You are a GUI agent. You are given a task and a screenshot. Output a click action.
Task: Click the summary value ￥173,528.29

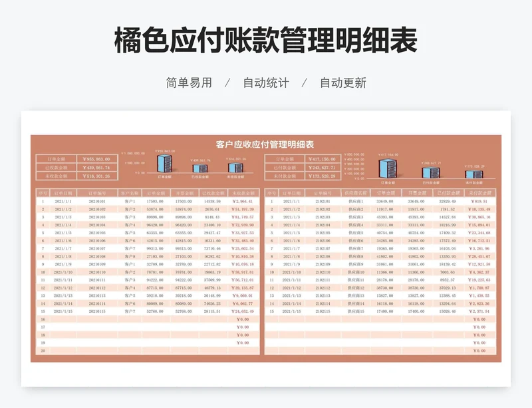click(322, 176)
